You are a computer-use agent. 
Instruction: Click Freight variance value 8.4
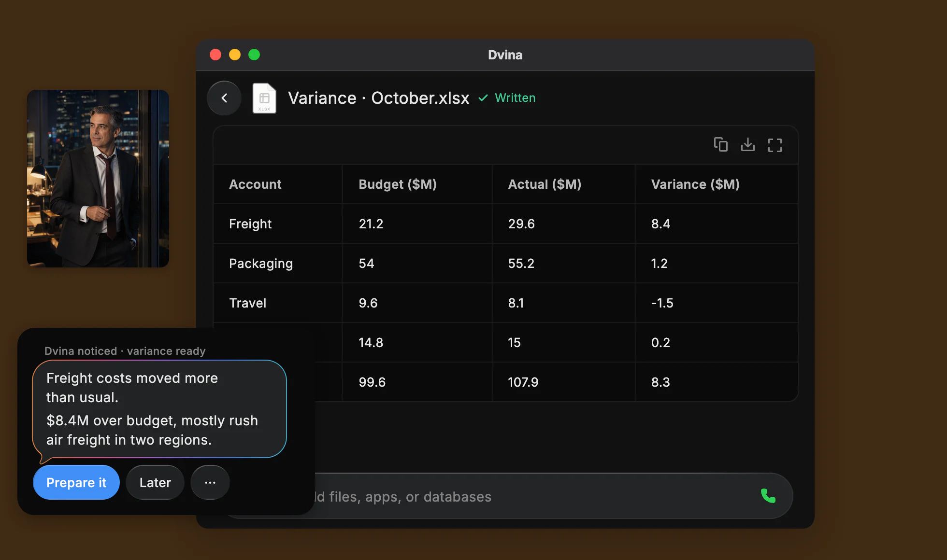(x=660, y=224)
